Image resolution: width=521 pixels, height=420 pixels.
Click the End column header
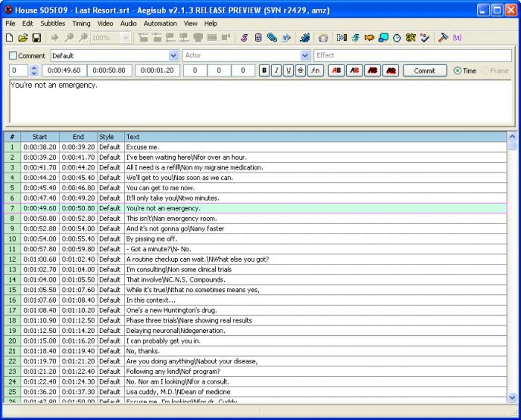78,137
